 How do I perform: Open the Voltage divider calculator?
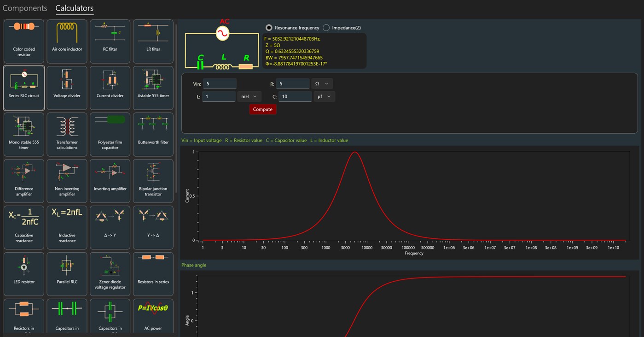pyautogui.click(x=67, y=88)
